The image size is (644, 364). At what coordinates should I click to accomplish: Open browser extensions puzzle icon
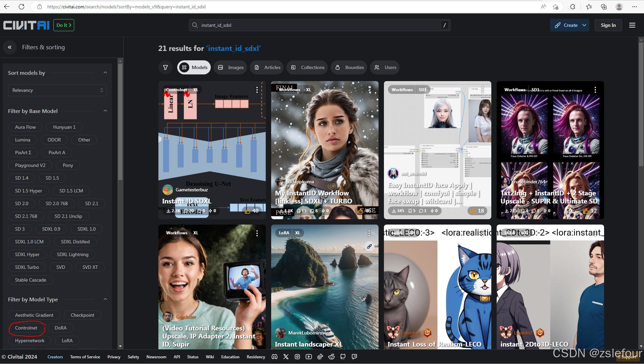pyautogui.click(x=573, y=7)
